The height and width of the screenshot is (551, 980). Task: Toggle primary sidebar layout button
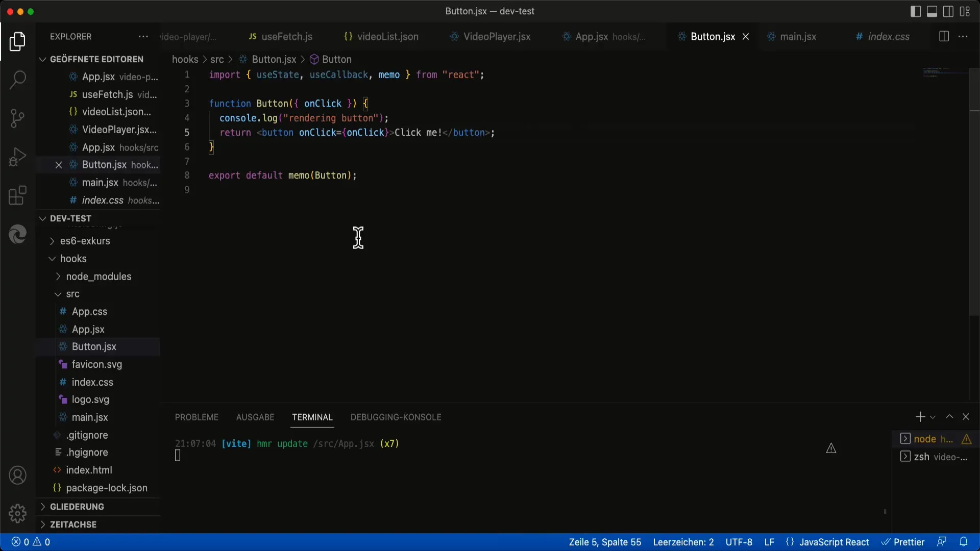click(x=916, y=11)
